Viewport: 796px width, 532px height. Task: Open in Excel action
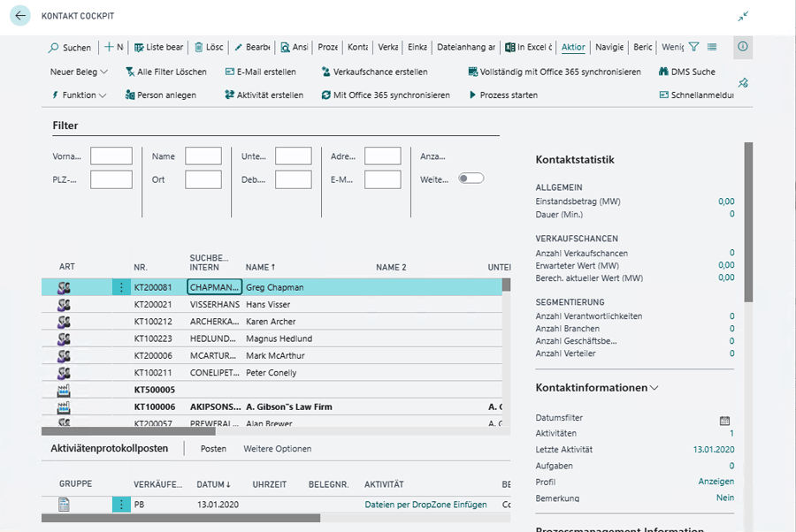[529, 47]
